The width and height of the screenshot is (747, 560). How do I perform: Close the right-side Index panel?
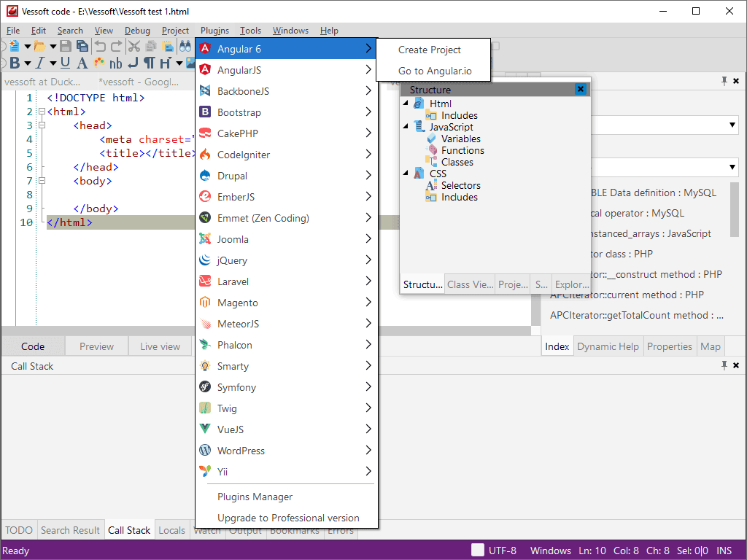(x=736, y=81)
